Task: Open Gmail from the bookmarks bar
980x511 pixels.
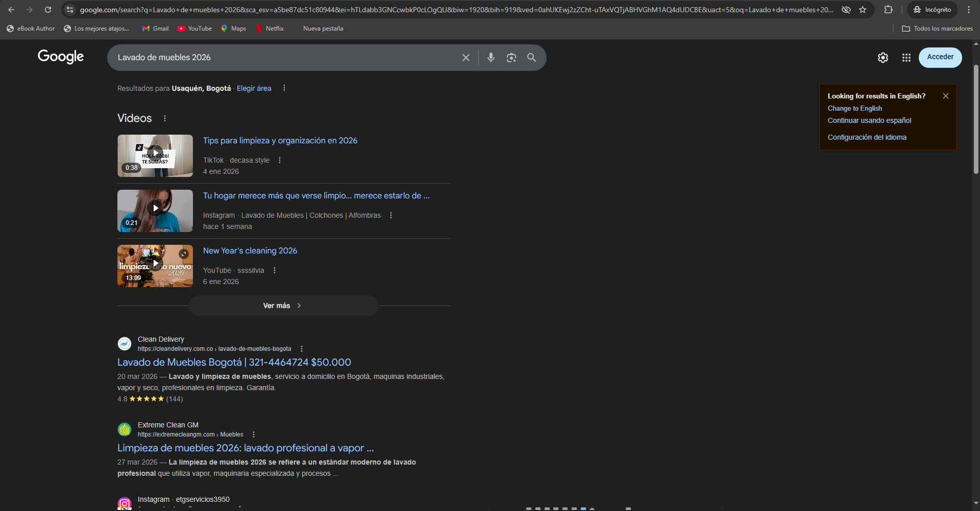Action: (155, 29)
